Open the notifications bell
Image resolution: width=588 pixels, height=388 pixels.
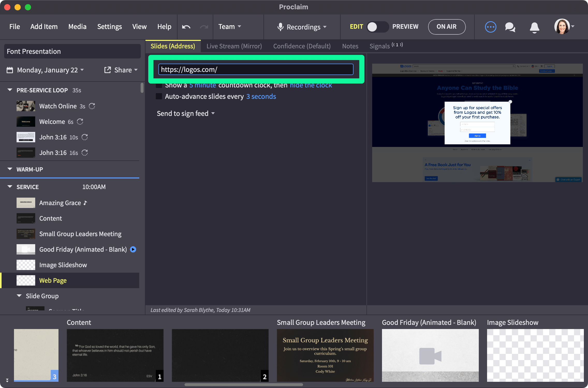pos(534,27)
